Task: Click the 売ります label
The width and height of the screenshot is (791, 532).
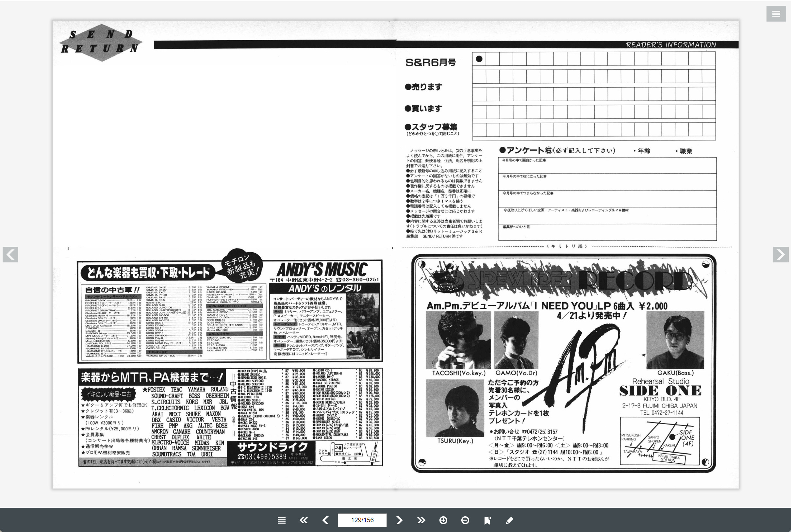Action: (x=423, y=87)
